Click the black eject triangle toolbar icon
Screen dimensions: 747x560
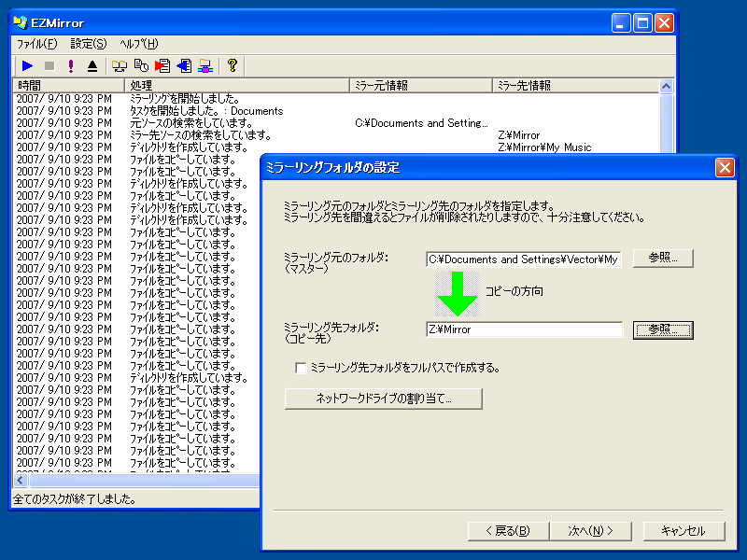click(x=92, y=65)
